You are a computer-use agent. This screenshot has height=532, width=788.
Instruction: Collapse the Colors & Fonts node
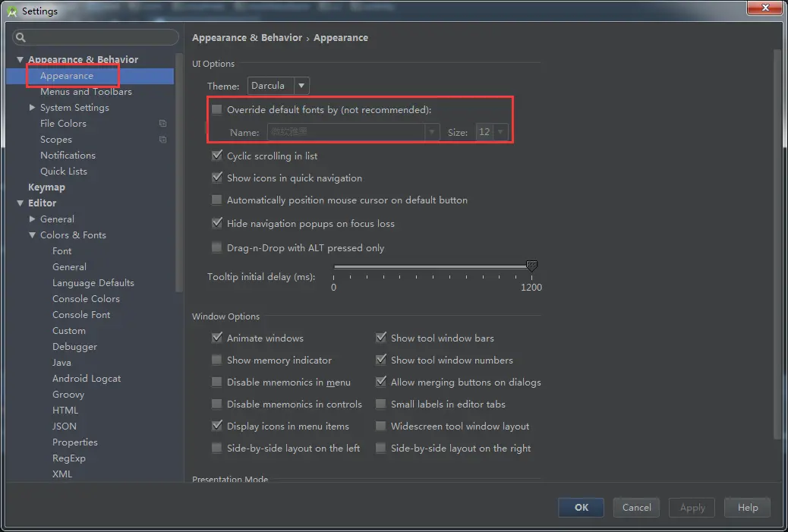coord(32,235)
